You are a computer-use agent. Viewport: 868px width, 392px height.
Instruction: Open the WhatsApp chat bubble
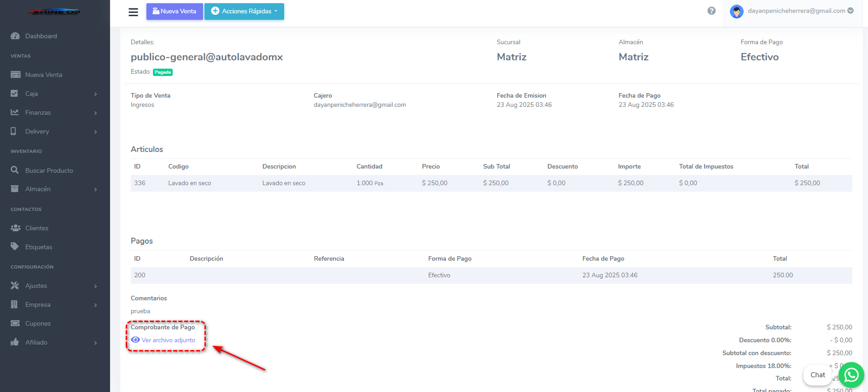pyautogui.click(x=851, y=375)
